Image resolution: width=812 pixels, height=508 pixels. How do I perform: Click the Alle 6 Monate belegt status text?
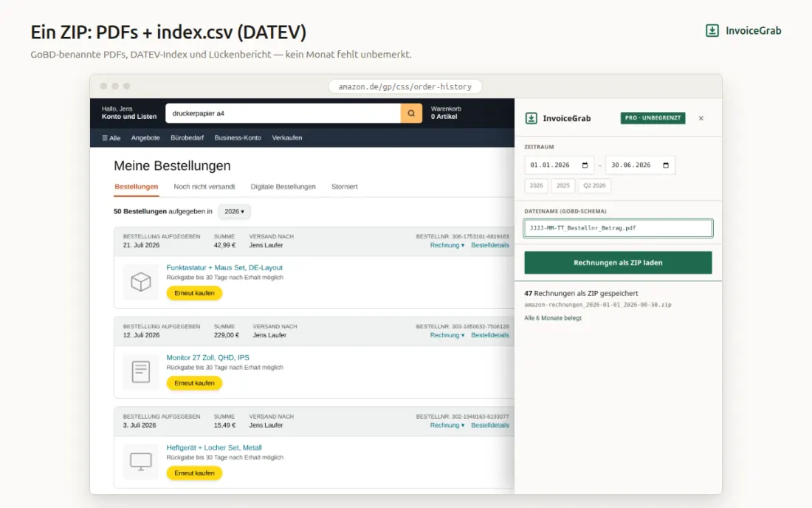tap(553, 318)
